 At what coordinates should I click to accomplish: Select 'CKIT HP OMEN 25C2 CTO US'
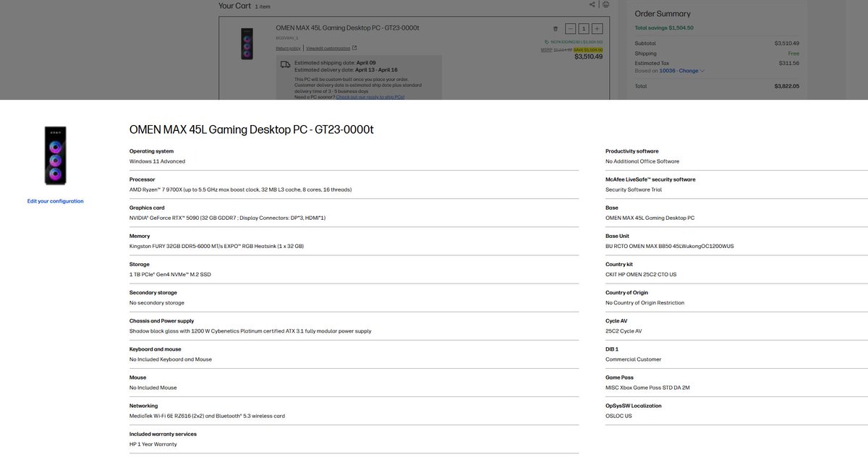641,274
